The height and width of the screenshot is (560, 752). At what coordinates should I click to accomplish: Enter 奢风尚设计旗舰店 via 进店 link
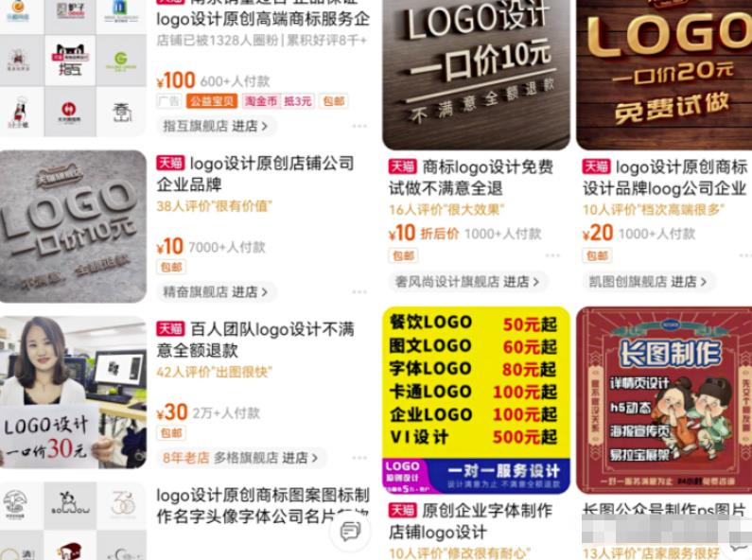click(521, 282)
